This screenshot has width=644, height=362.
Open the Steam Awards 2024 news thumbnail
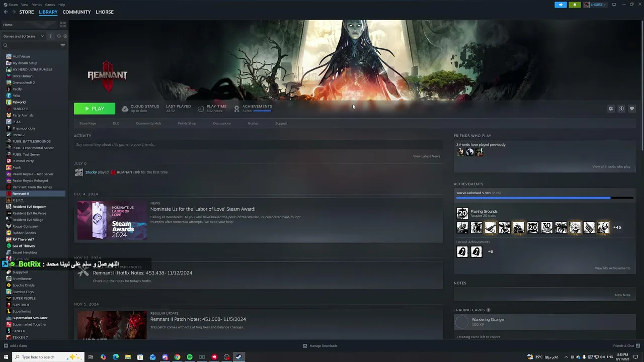112,221
